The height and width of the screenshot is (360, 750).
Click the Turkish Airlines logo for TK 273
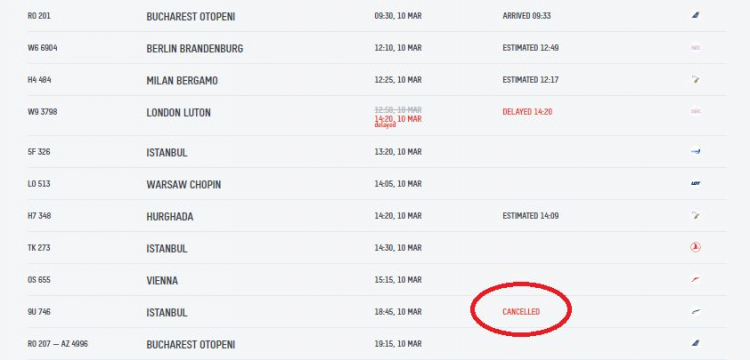pyautogui.click(x=695, y=247)
